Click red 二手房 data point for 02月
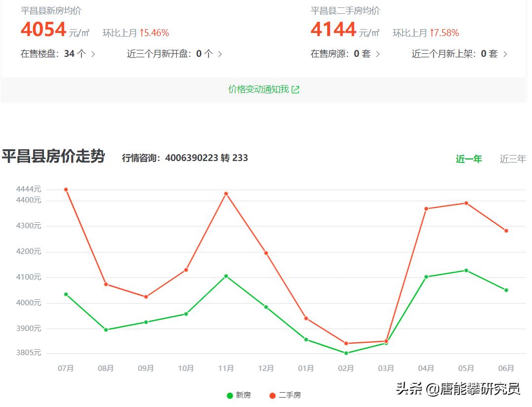Viewport: 532px width, 407px height. coord(346,343)
